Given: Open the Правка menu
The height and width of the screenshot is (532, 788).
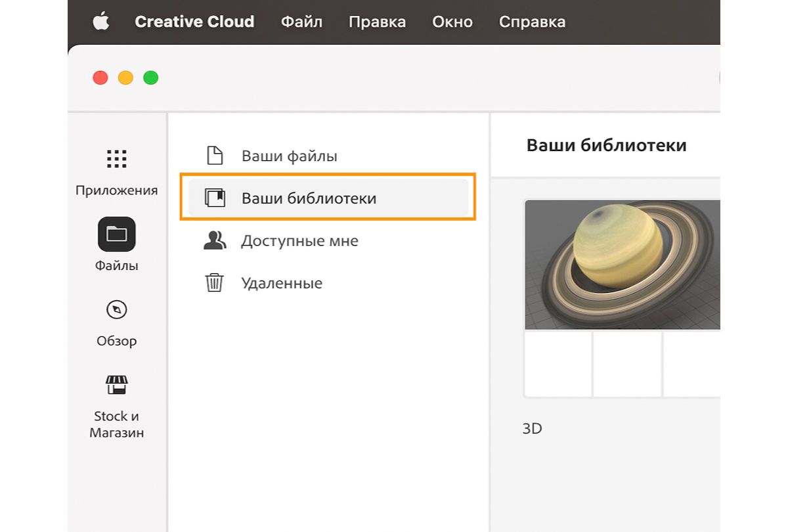Looking at the screenshot, I should click(378, 22).
